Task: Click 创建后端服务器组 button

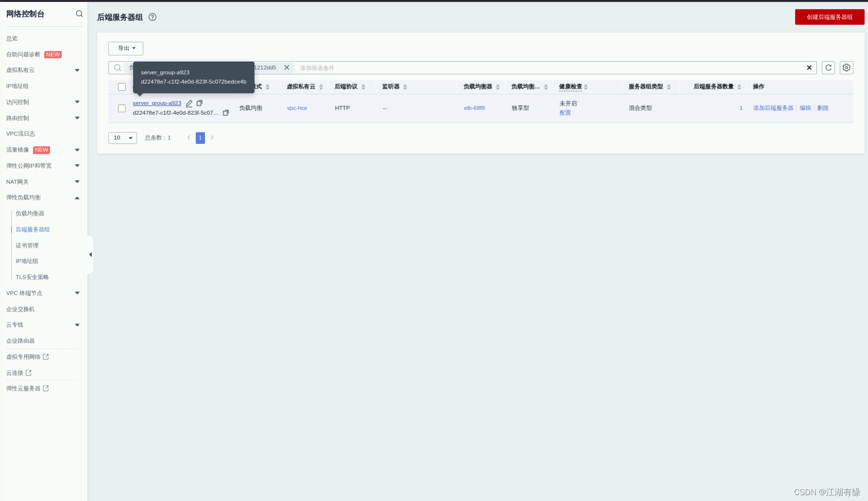Action: pyautogui.click(x=830, y=17)
